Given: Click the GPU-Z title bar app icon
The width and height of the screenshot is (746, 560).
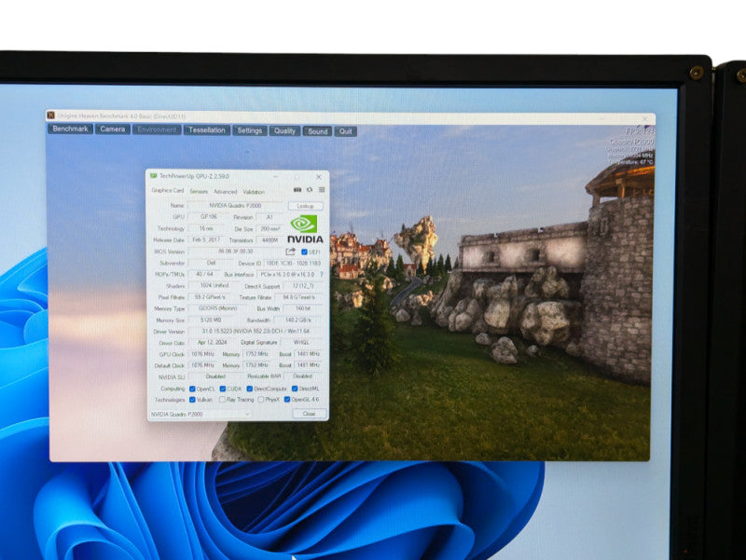Looking at the screenshot, I should click(x=154, y=176).
